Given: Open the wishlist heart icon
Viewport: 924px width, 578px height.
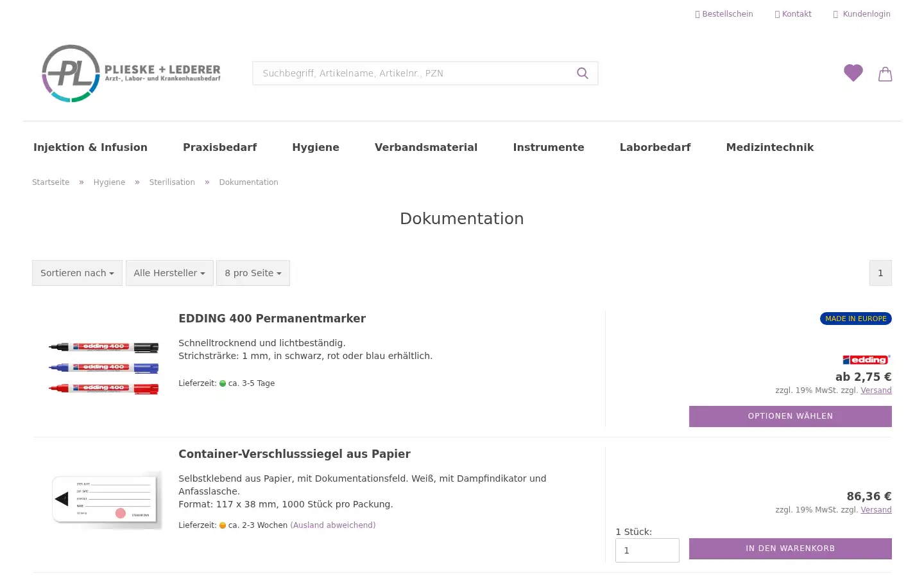Looking at the screenshot, I should tap(853, 73).
